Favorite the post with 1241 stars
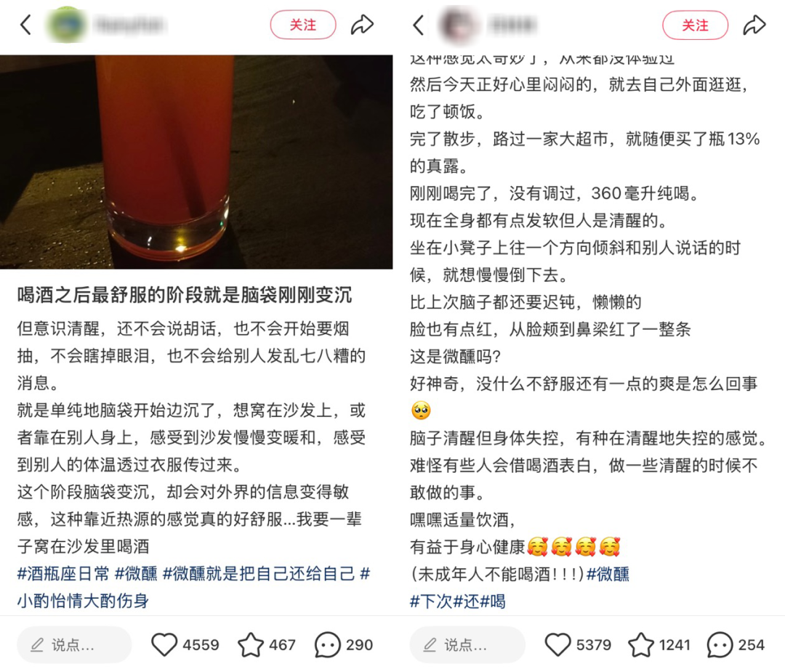This screenshot has width=785, height=672. [x=641, y=644]
